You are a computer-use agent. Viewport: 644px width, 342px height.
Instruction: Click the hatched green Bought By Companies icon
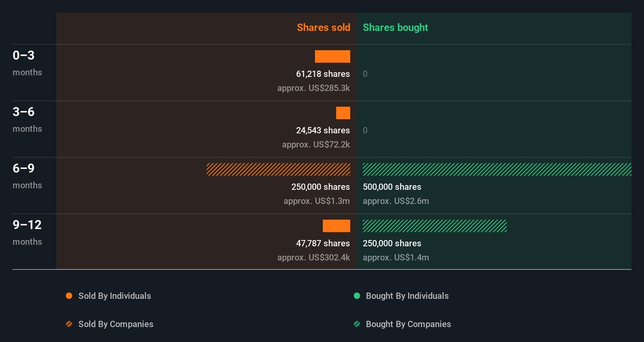tap(357, 324)
